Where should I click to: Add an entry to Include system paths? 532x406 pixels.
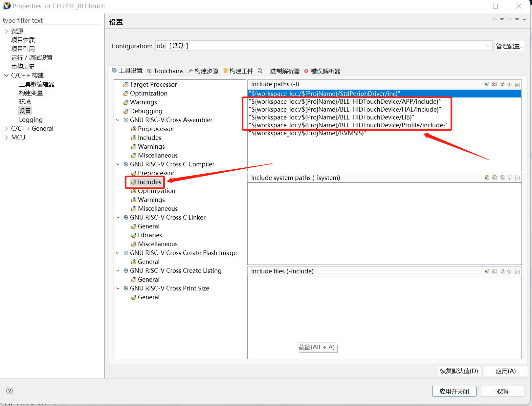[x=487, y=178]
